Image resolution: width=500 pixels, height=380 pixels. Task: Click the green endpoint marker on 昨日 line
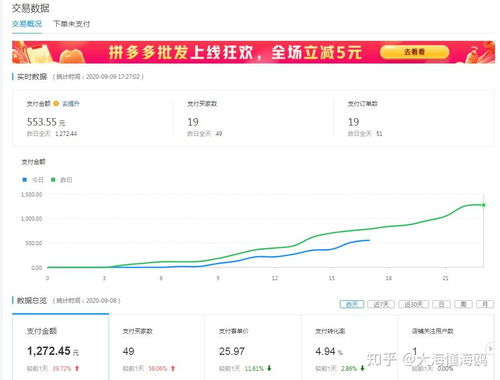[x=484, y=205]
